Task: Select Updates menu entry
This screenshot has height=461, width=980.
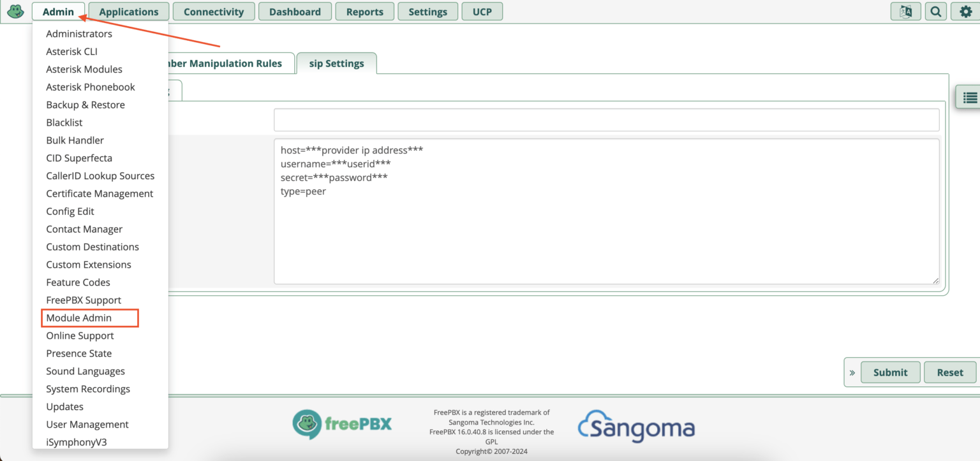Action: [x=64, y=407]
